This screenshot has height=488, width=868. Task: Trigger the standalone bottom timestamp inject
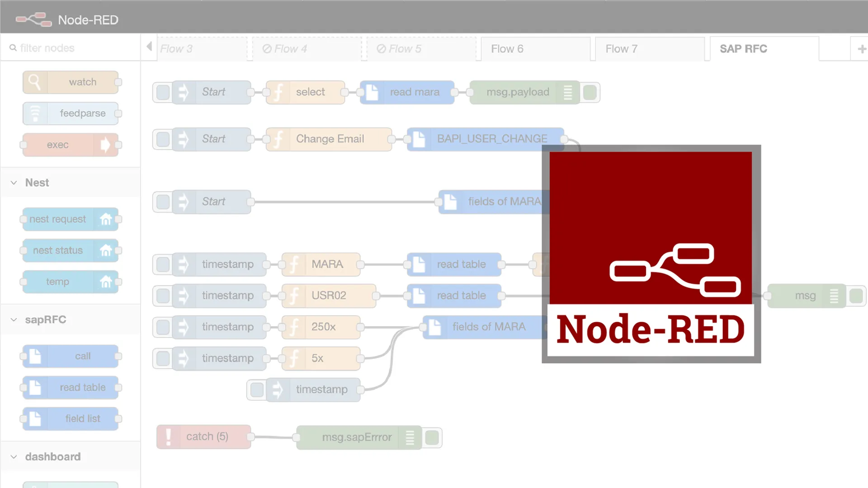click(257, 389)
